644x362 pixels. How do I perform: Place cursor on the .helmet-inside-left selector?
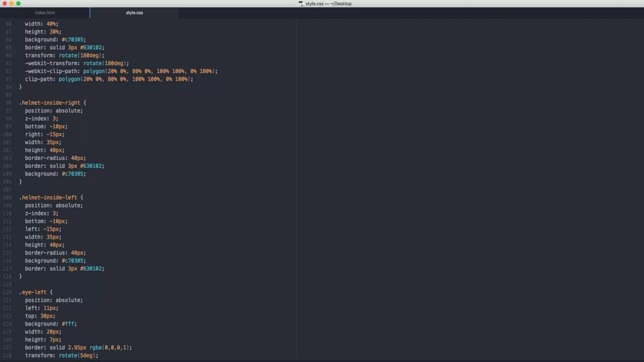click(48, 198)
